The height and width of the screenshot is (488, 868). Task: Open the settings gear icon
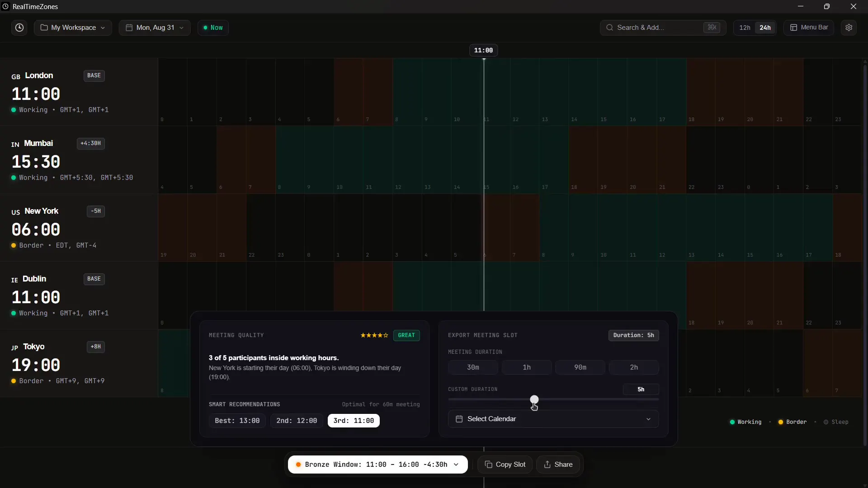[x=849, y=28]
